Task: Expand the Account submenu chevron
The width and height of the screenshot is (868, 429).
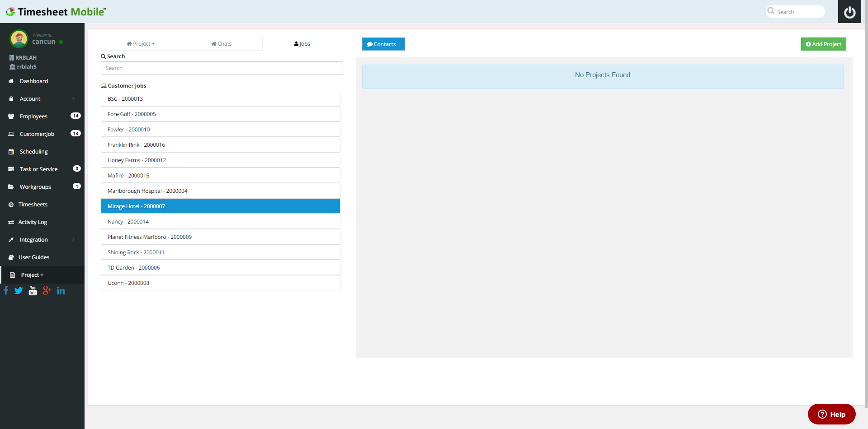Action: [x=73, y=99]
